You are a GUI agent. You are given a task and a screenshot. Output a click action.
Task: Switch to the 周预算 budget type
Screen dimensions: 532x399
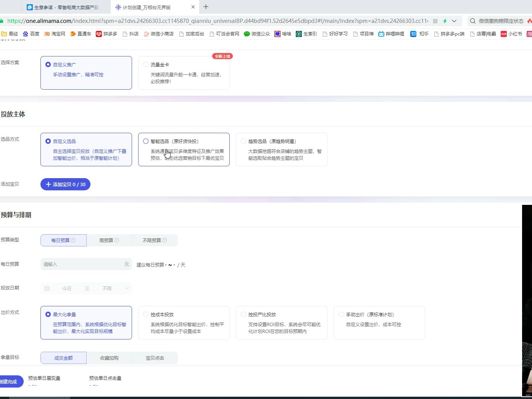[x=109, y=240]
